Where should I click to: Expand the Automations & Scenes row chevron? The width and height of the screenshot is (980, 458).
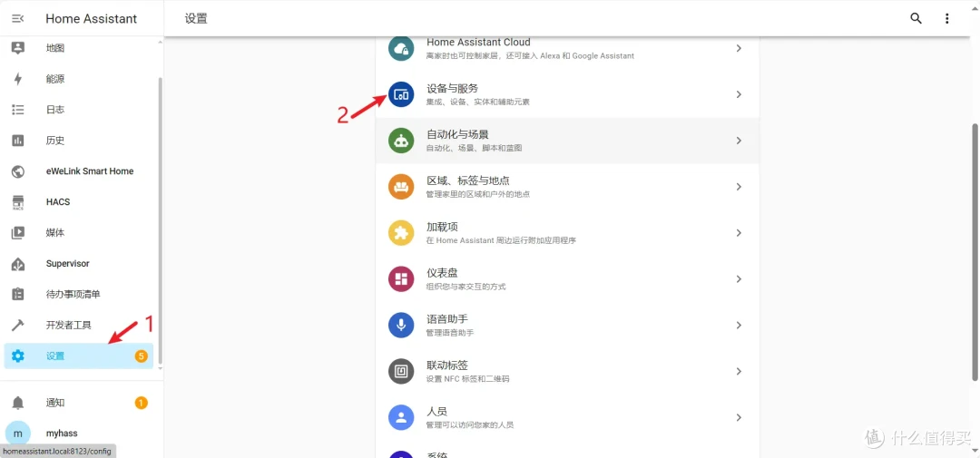739,141
